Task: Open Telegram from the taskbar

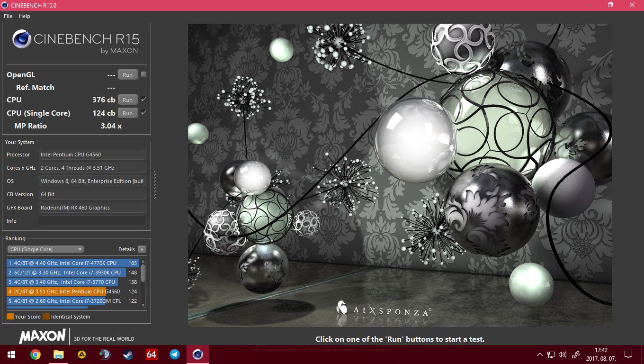Action: click(174, 355)
